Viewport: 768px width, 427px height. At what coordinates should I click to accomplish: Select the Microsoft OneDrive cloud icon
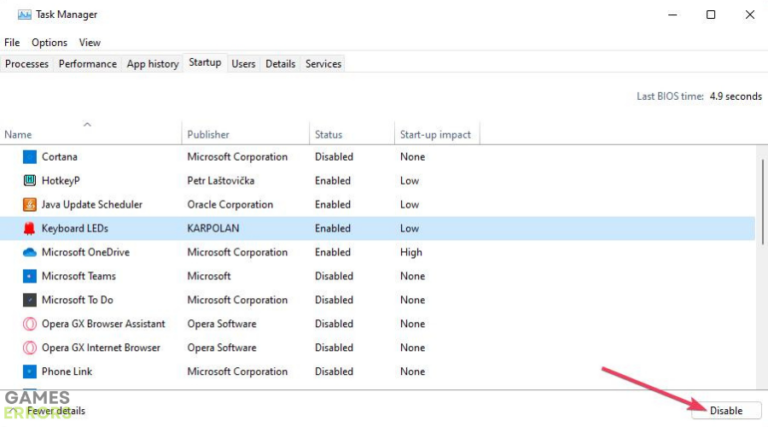coord(30,253)
